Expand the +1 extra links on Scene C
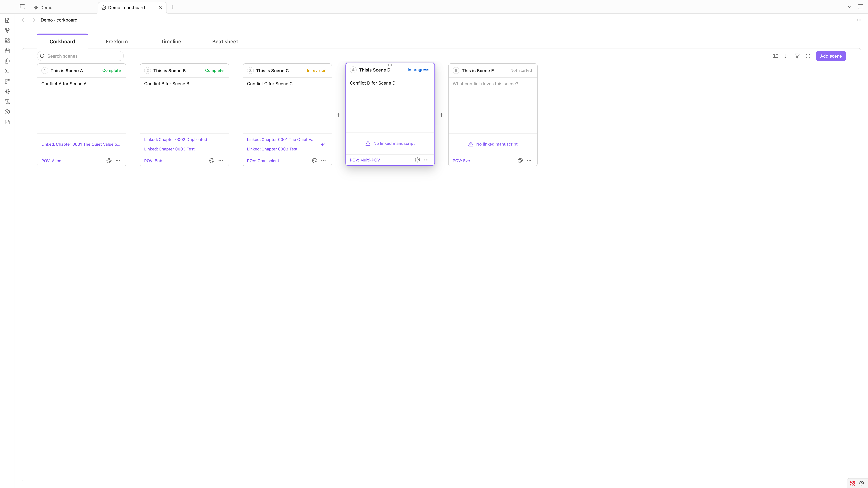 (323, 144)
